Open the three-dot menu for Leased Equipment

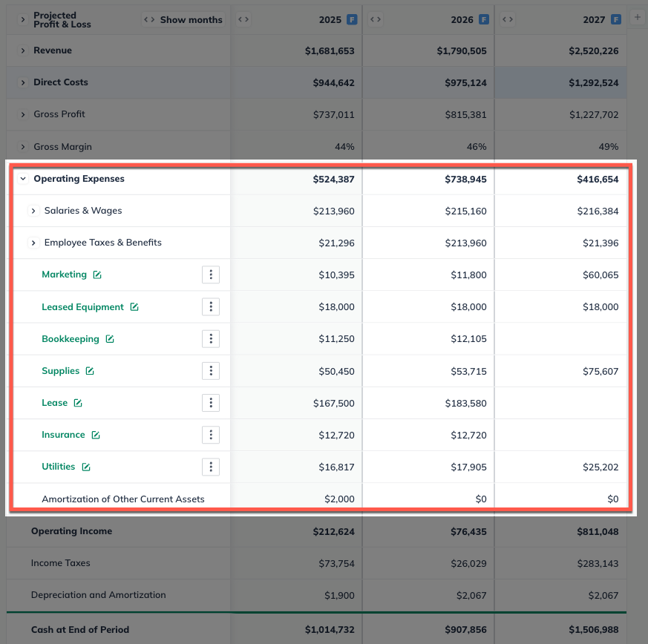click(211, 306)
